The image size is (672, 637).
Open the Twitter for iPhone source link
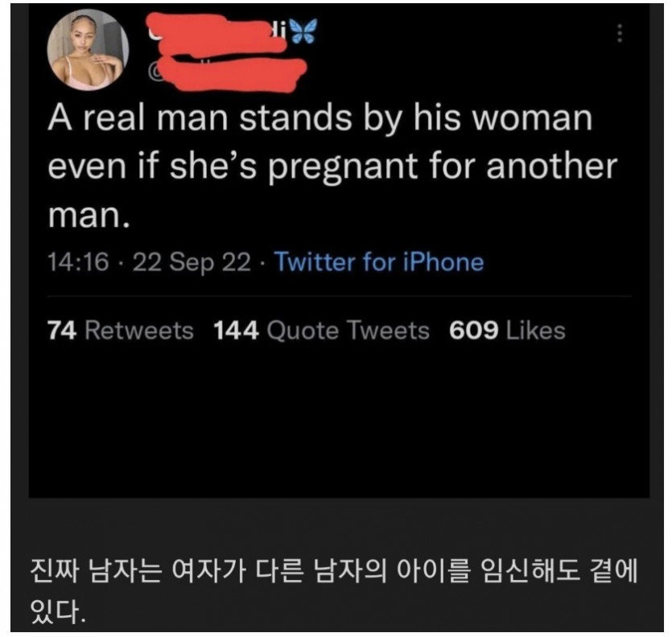[x=379, y=261]
